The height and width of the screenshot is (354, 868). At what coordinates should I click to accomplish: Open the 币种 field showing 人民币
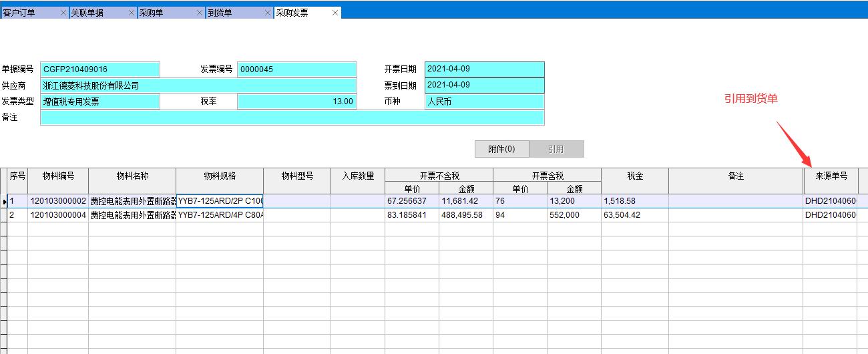484,102
